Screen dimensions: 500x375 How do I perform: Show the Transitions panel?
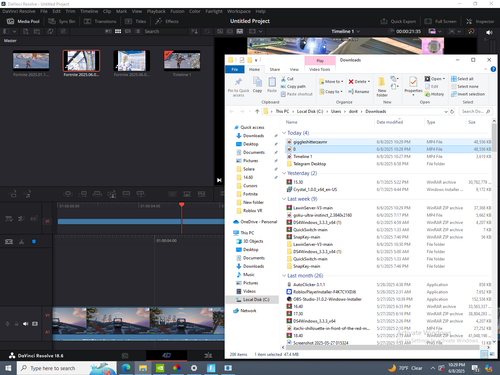(100, 21)
